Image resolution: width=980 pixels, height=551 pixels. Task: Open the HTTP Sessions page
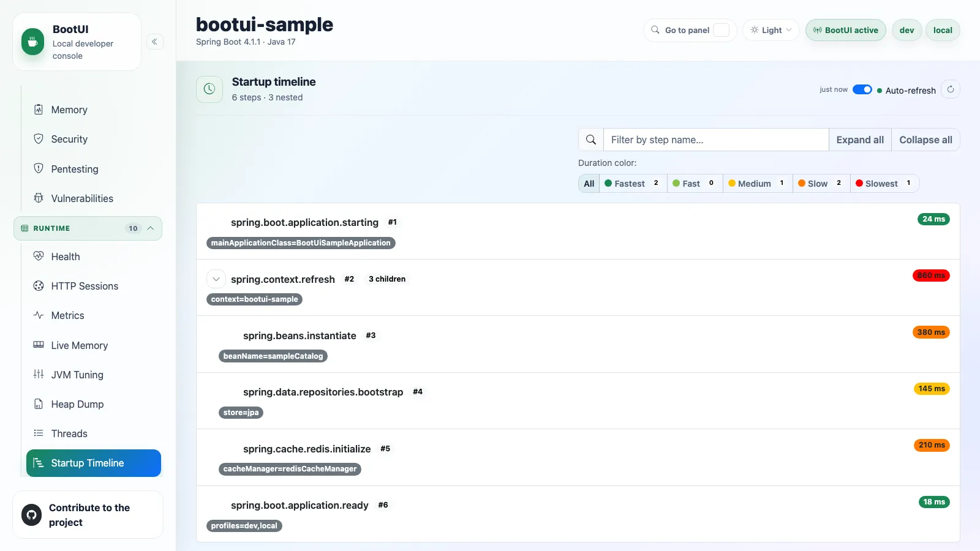94,286
